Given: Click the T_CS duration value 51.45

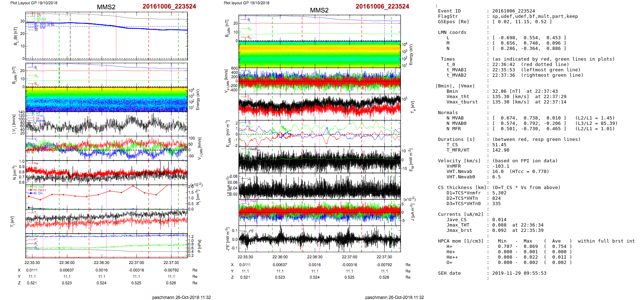Looking at the screenshot, I should pyautogui.click(x=499, y=145).
